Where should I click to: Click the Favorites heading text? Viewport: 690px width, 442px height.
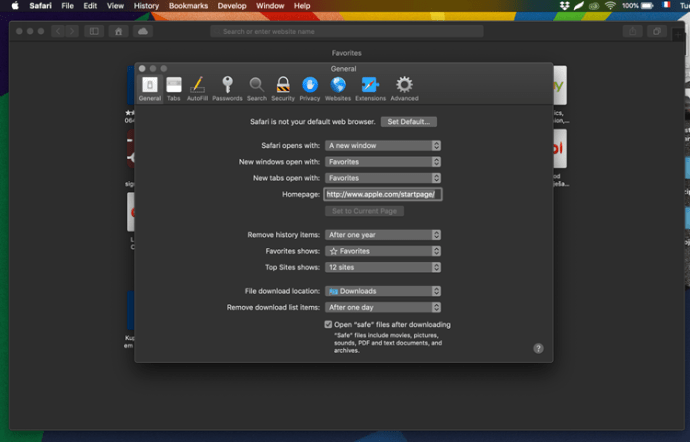click(x=346, y=53)
